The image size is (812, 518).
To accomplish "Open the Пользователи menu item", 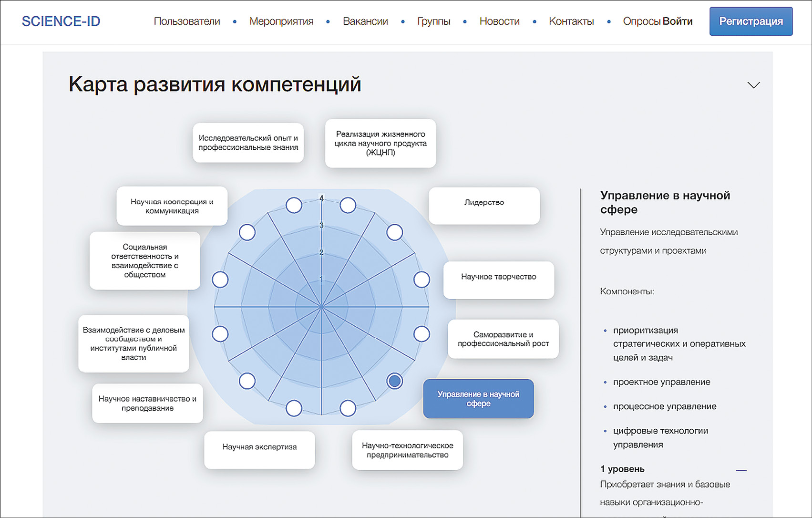I will 187,21.
